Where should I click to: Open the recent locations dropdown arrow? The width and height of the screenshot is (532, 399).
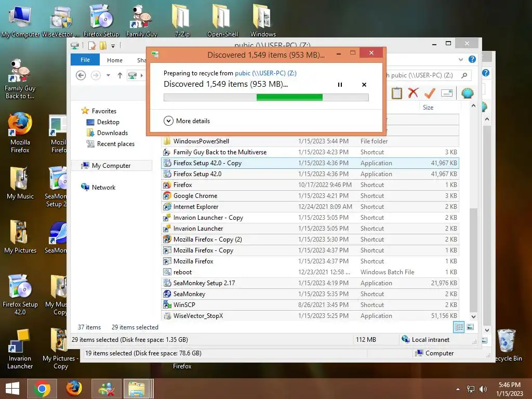click(108, 75)
